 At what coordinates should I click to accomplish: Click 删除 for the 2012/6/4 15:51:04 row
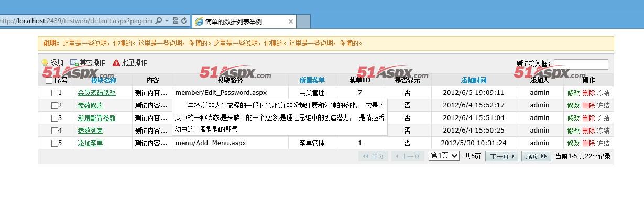click(x=588, y=118)
